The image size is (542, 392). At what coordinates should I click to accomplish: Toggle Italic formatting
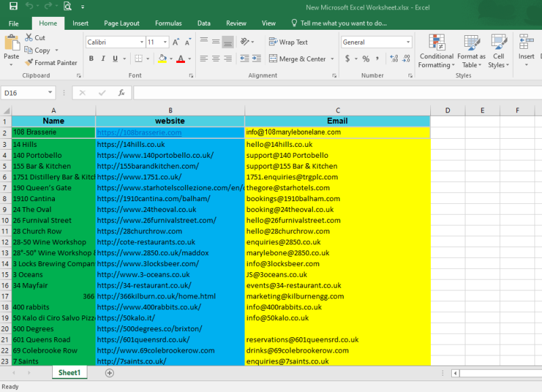point(103,58)
